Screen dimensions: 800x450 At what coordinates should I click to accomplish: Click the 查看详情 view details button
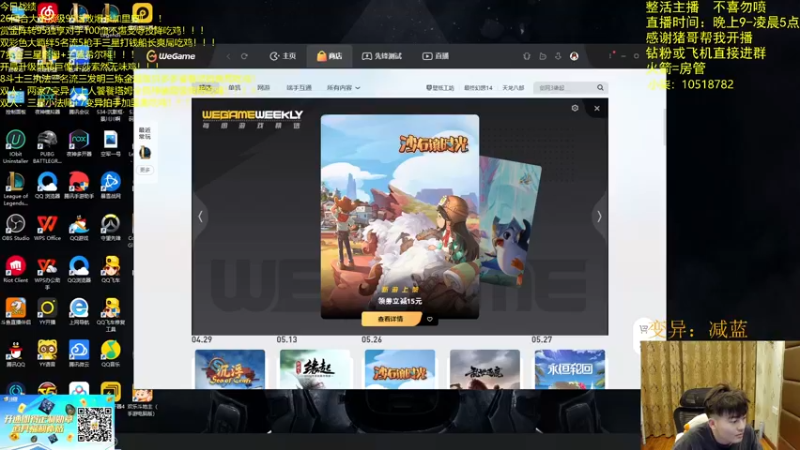tap(391, 319)
